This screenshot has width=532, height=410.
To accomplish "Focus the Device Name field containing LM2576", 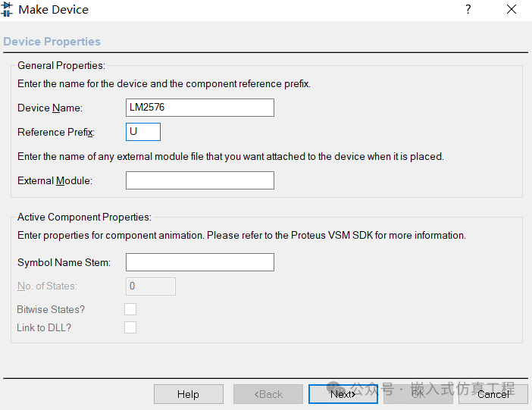I will [199, 108].
